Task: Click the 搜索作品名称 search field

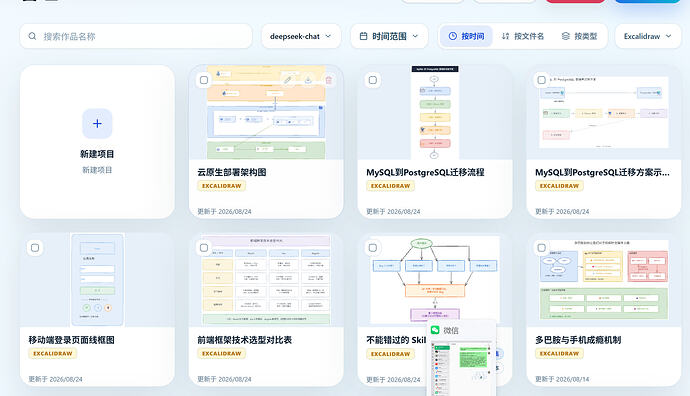Action: [x=136, y=36]
